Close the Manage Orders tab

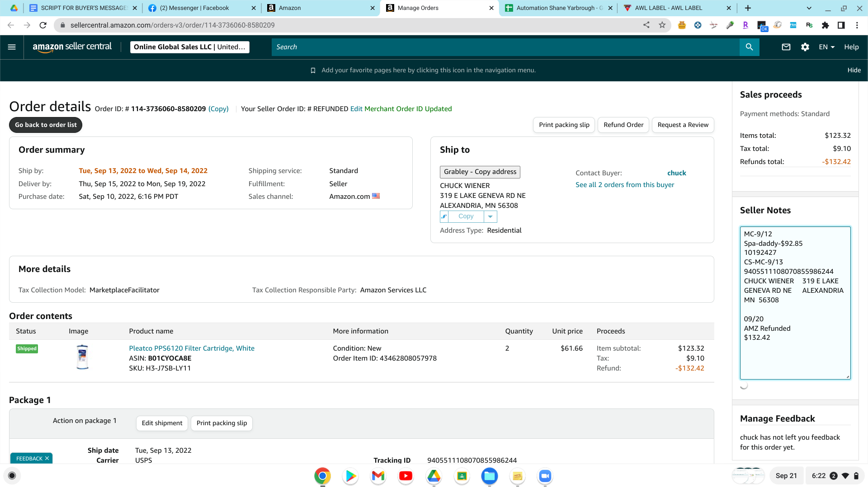(x=491, y=8)
